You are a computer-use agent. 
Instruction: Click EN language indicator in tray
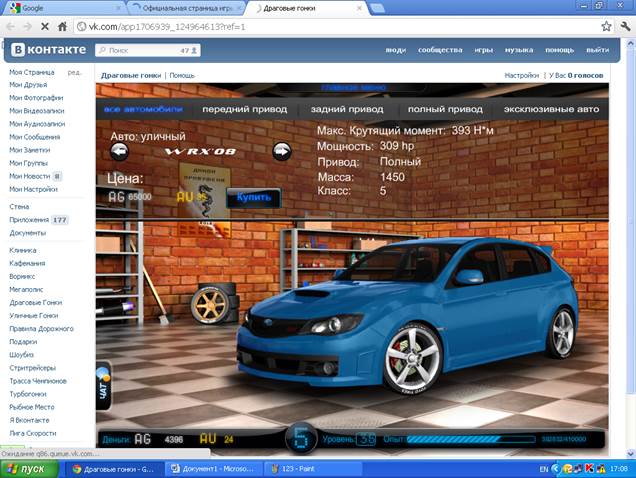[544, 469]
